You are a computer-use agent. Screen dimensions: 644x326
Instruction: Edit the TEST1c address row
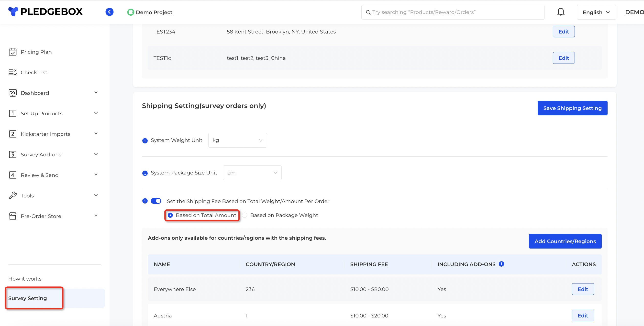click(x=564, y=58)
